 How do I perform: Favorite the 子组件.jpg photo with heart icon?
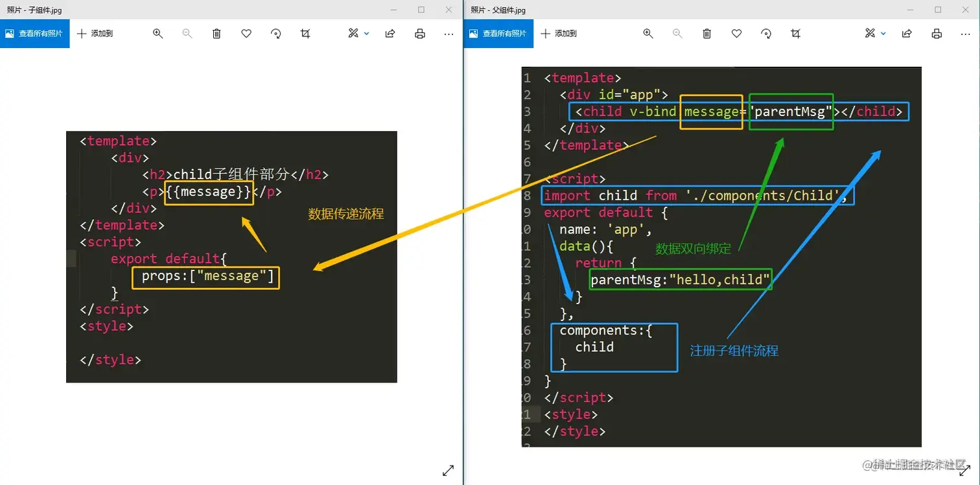click(246, 34)
